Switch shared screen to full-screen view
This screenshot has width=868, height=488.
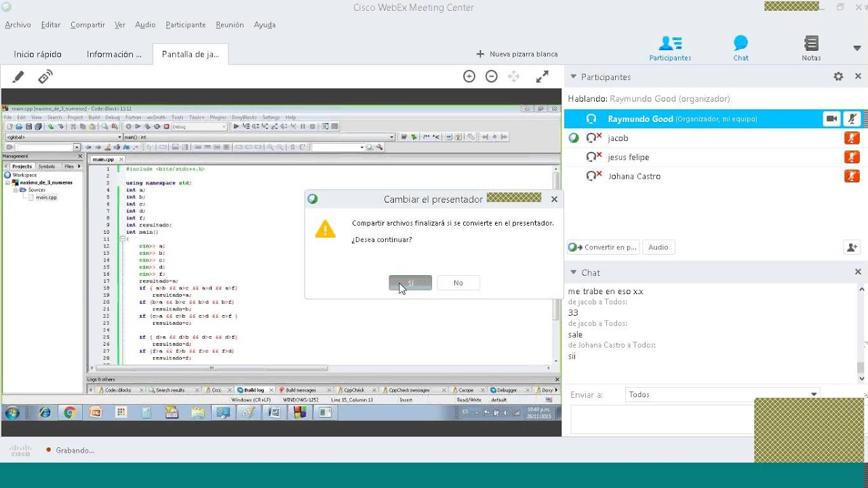coord(542,77)
